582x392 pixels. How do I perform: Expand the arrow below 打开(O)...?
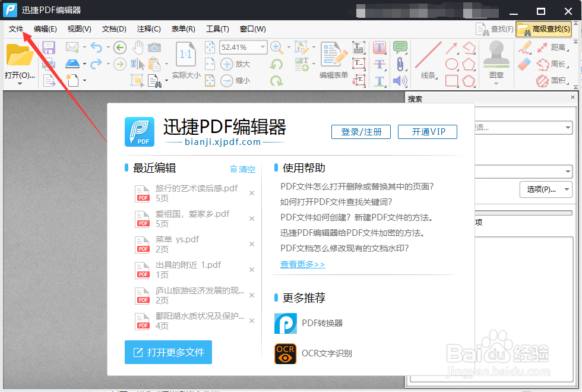click(20, 84)
